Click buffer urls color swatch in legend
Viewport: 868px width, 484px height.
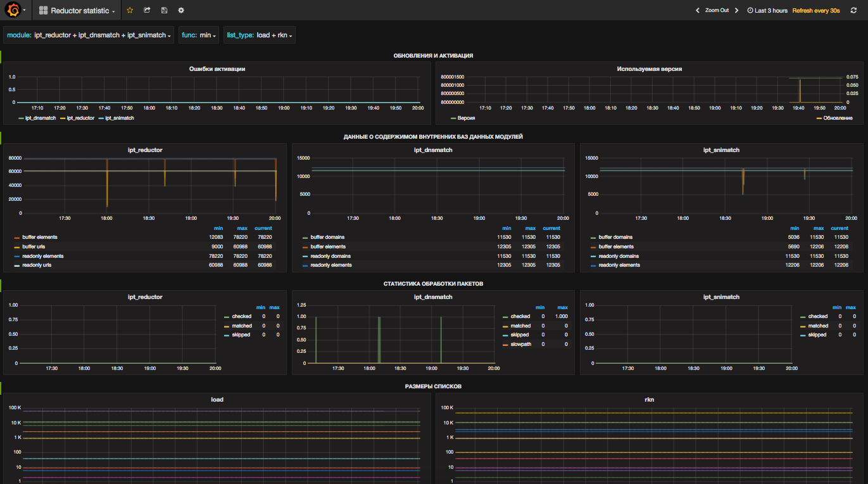click(x=17, y=247)
